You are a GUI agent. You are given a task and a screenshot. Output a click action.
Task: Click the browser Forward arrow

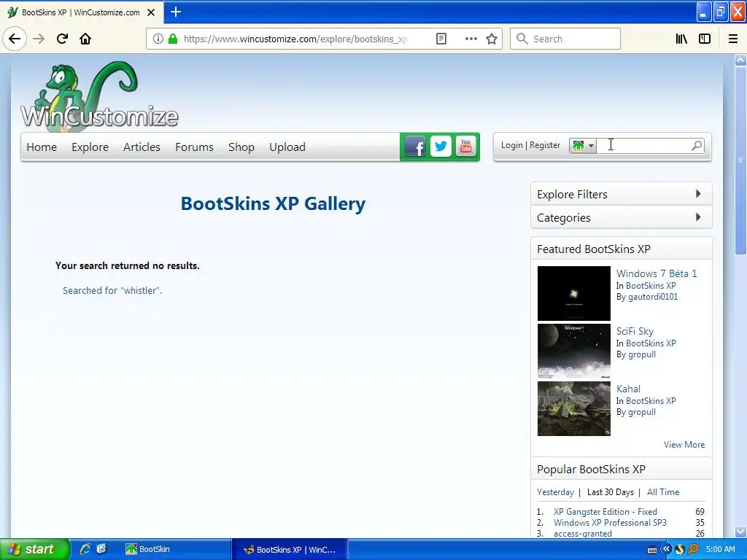[x=39, y=39]
